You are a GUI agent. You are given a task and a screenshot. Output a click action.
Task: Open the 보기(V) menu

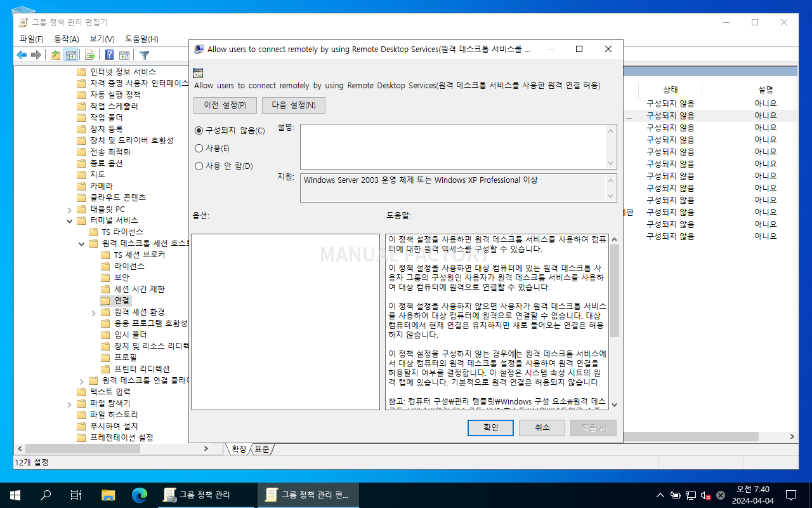tap(101, 39)
